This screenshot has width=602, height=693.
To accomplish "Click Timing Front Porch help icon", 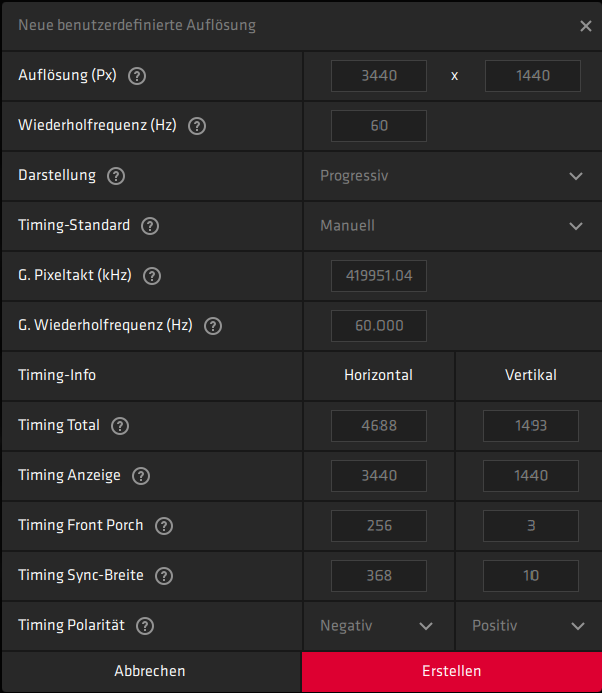I will (164, 526).
